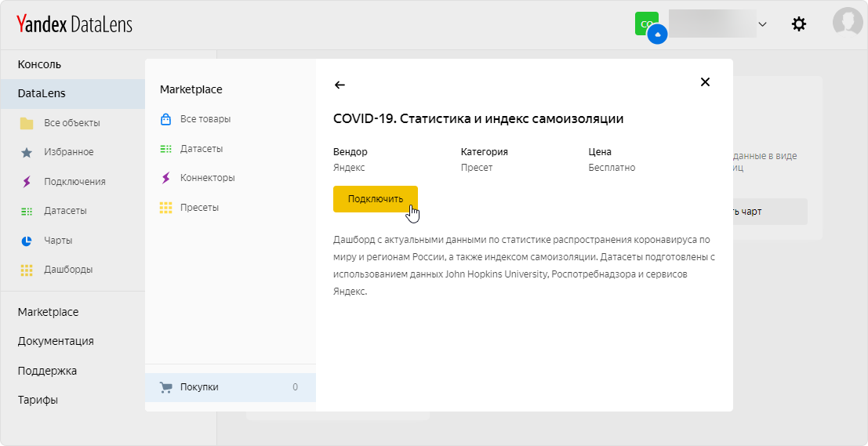Open Все объекты folder in sidebar
Viewport: 868px width, 446px height.
[71, 123]
